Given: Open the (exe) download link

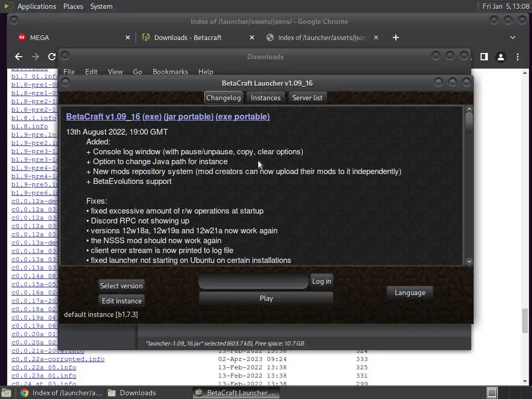Looking at the screenshot, I should tap(152, 116).
